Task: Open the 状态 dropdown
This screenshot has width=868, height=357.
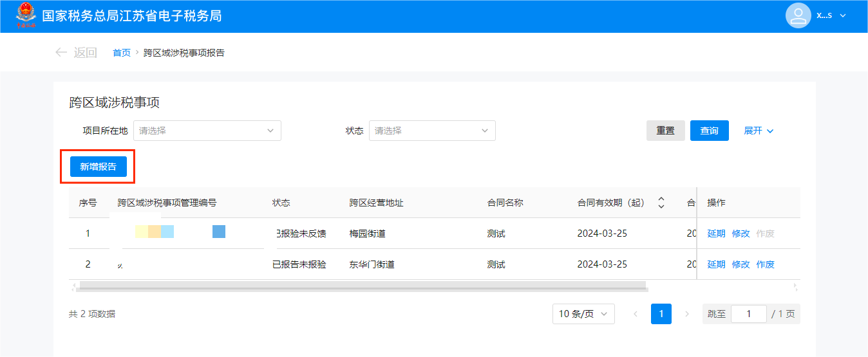Action: coord(431,131)
